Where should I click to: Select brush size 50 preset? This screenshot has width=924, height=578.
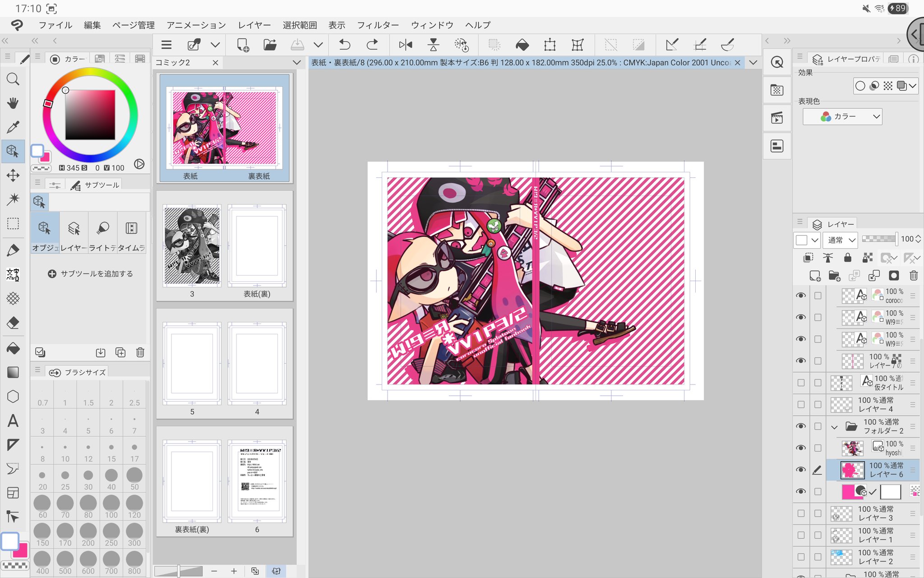pyautogui.click(x=134, y=479)
